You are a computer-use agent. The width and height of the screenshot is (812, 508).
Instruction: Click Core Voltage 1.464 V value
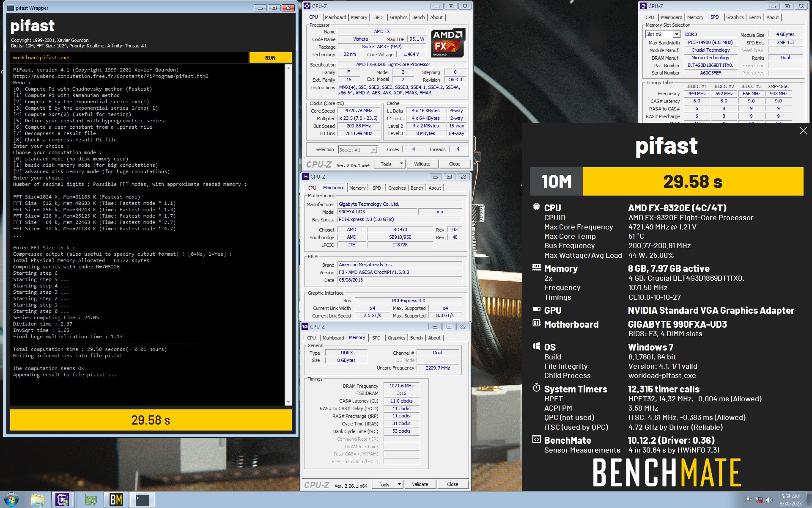pyautogui.click(x=411, y=54)
